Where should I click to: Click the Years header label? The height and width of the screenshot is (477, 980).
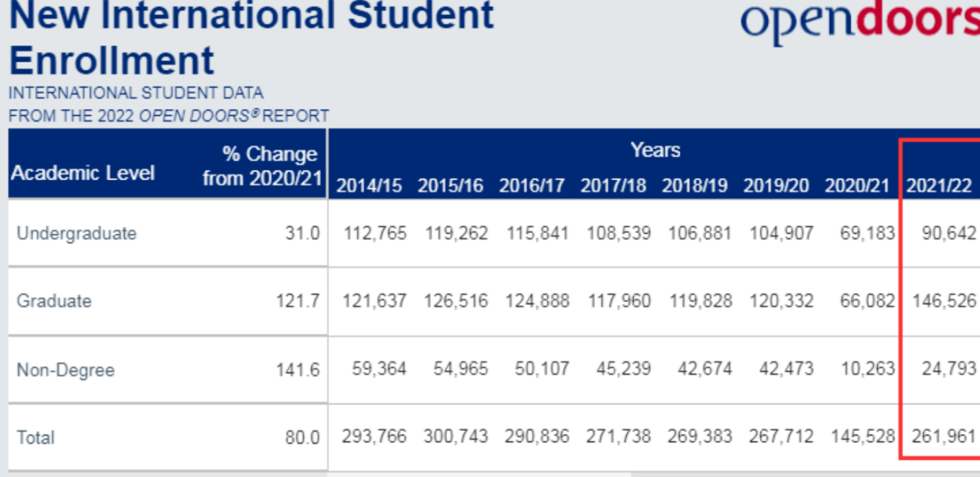pyautogui.click(x=655, y=150)
